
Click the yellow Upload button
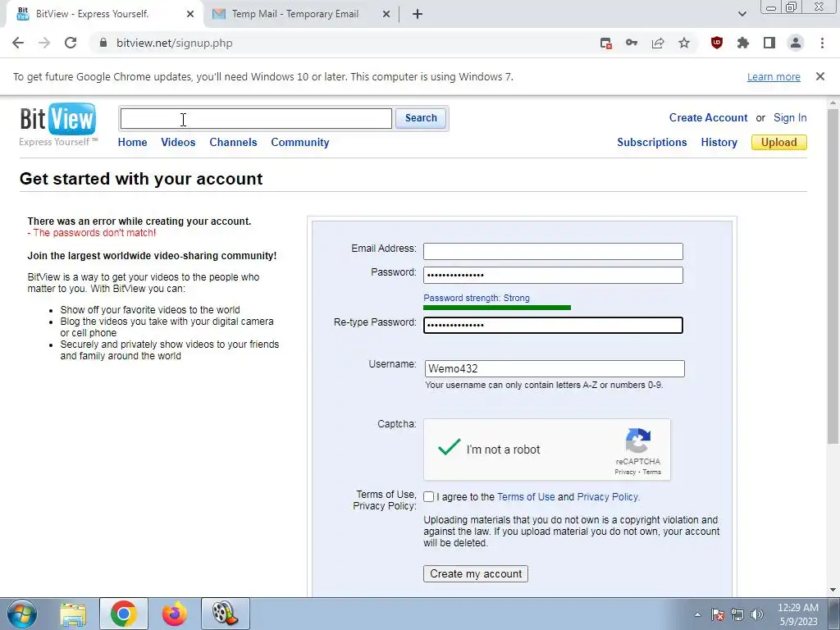(x=779, y=142)
